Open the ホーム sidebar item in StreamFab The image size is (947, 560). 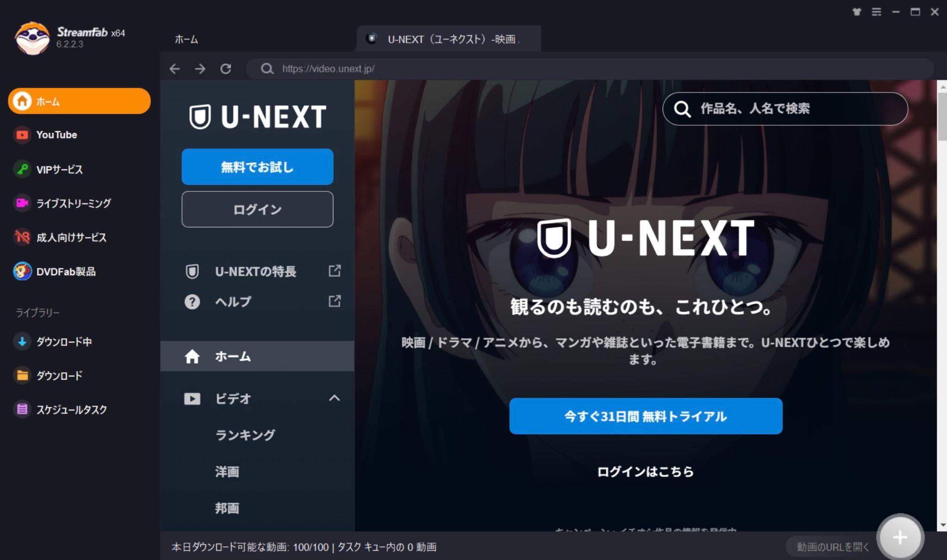pyautogui.click(x=79, y=101)
